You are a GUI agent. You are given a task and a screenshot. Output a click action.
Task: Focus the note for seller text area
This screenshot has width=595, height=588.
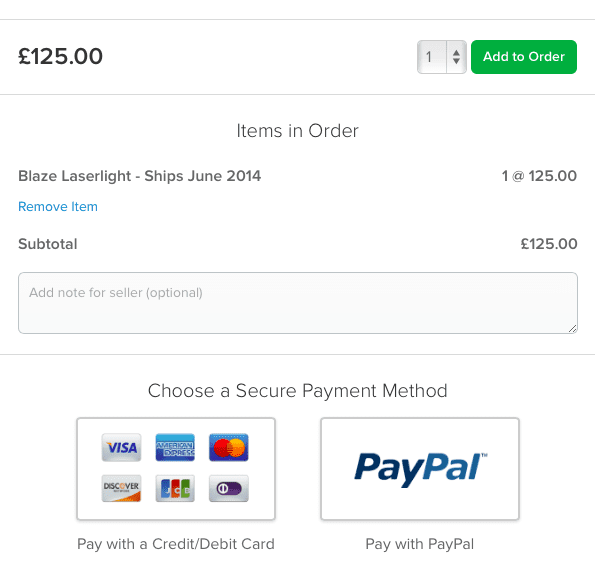pyautogui.click(x=298, y=303)
